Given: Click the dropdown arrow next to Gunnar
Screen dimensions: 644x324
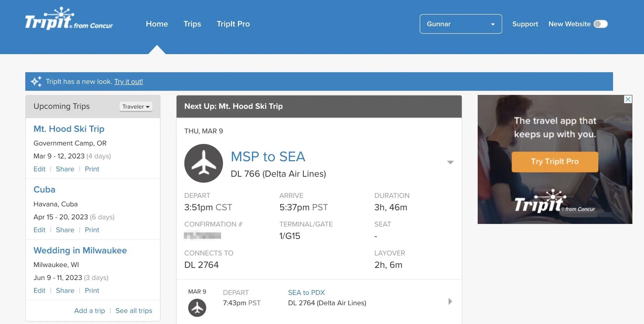Looking at the screenshot, I should pos(492,24).
